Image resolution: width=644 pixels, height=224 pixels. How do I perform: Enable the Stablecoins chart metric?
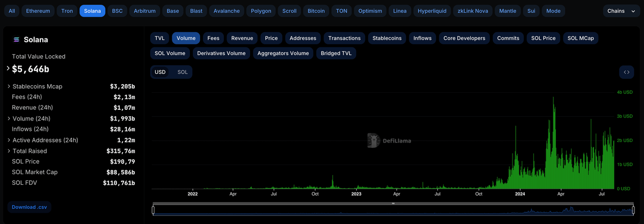(387, 38)
